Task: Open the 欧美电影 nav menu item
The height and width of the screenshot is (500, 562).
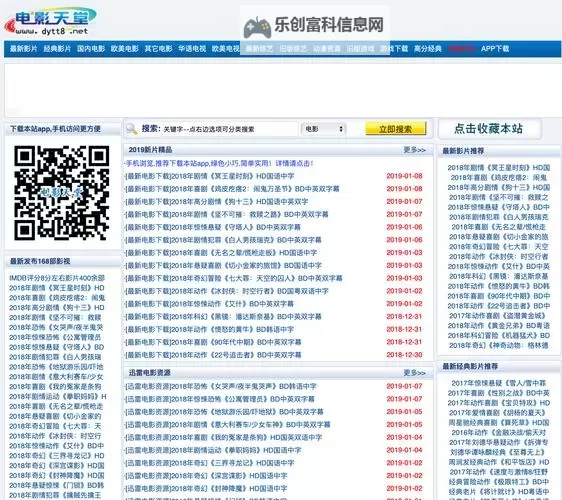Action: click(x=125, y=48)
